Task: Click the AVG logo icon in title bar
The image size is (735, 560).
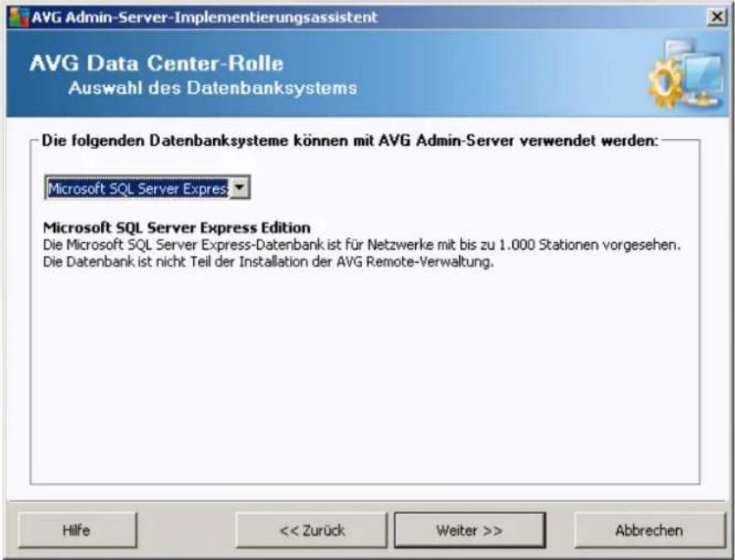Action: click(x=19, y=17)
